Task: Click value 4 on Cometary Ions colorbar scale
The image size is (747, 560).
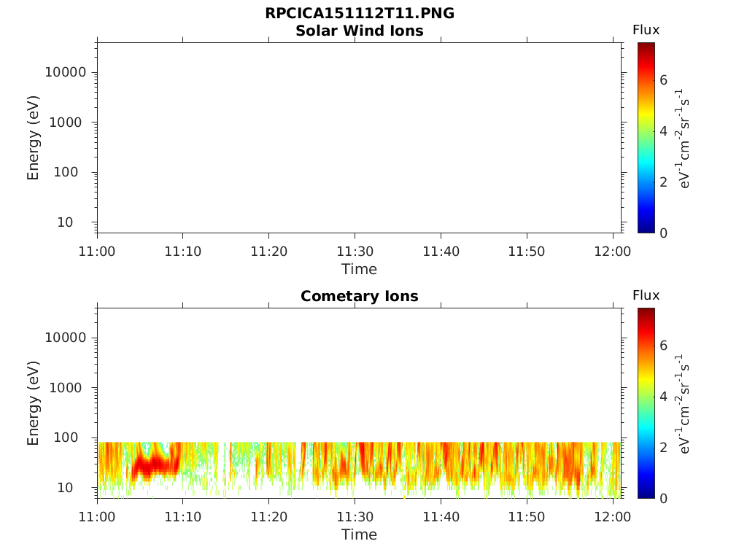Action: (x=664, y=397)
